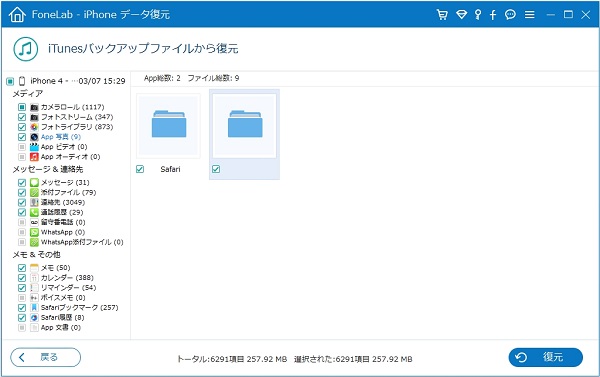Select カレンダー (388) entry

click(x=67, y=278)
